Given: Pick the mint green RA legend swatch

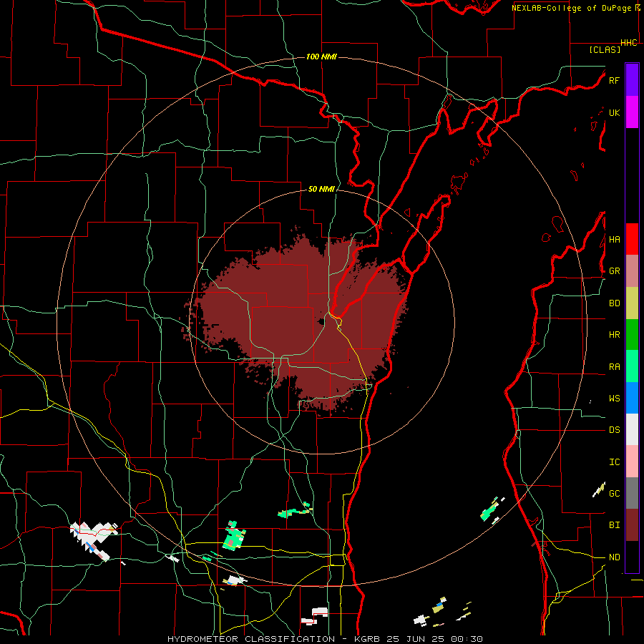Looking at the screenshot, I should coord(632,366).
